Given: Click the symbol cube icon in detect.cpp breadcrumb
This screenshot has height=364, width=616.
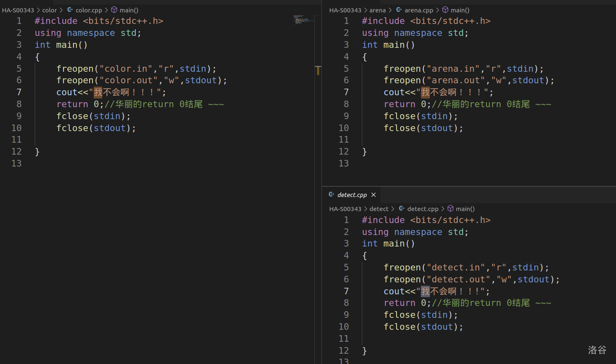Looking at the screenshot, I should tap(451, 209).
